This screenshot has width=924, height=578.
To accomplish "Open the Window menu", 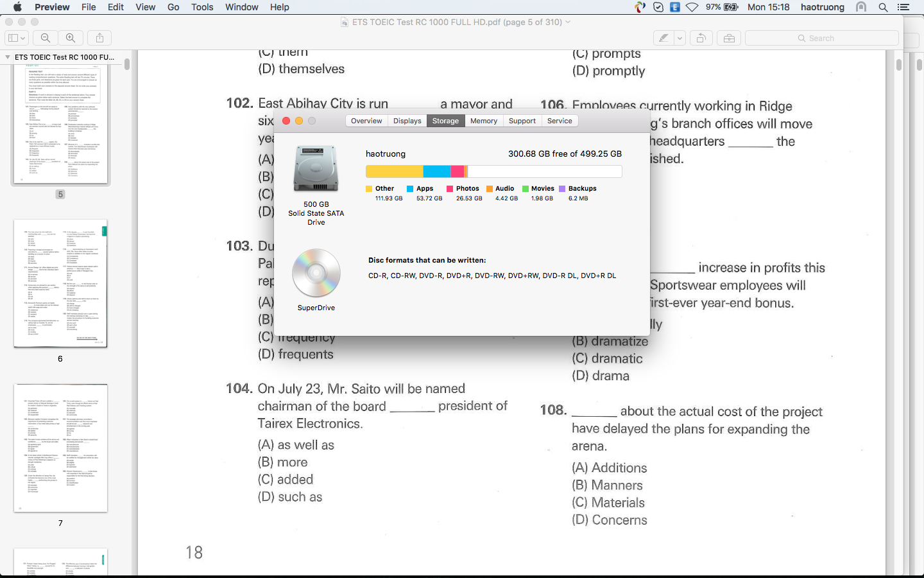I will pyautogui.click(x=242, y=7).
